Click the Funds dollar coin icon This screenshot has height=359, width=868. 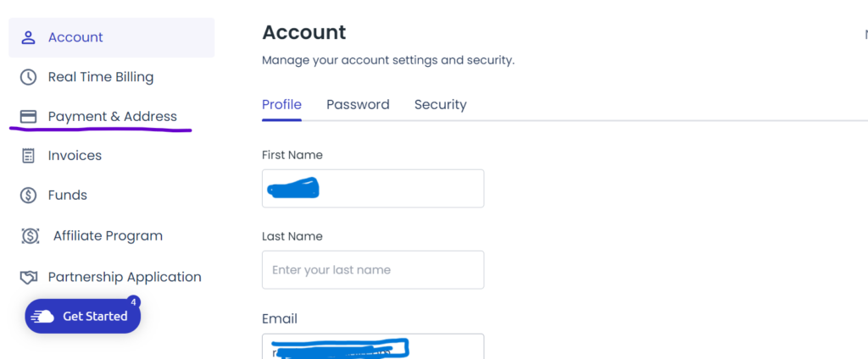pyautogui.click(x=28, y=196)
